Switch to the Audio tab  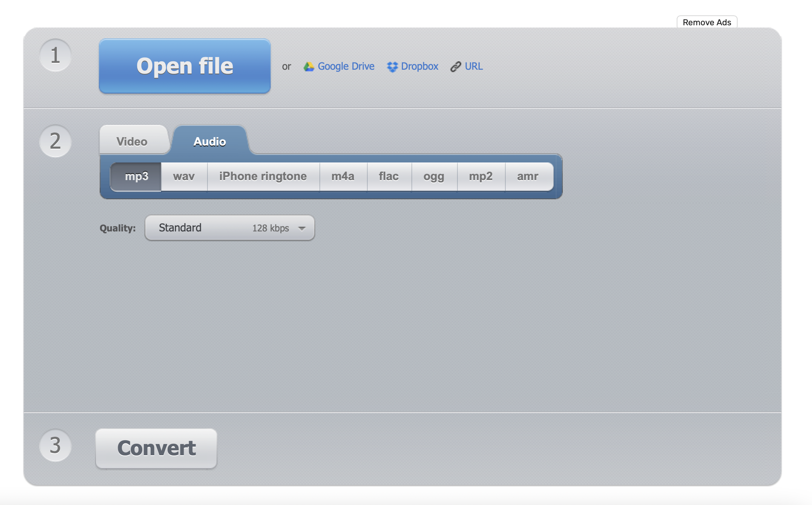click(x=211, y=141)
